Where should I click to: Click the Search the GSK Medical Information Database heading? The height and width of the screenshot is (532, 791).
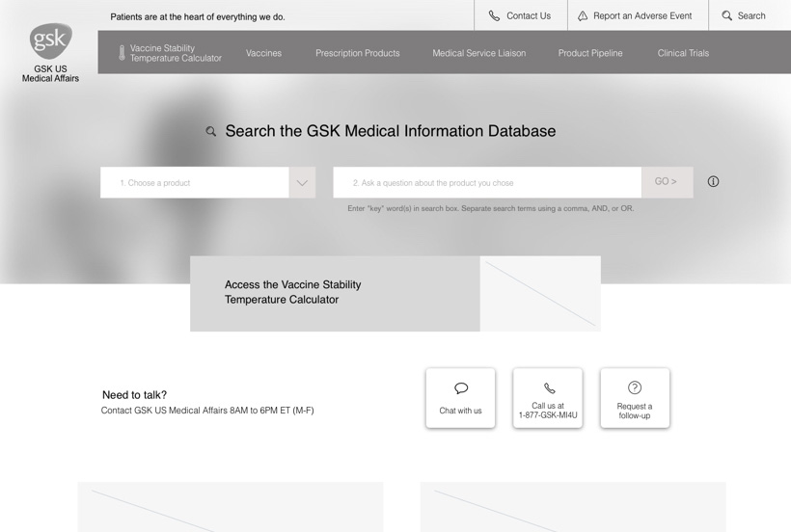point(391,131)
